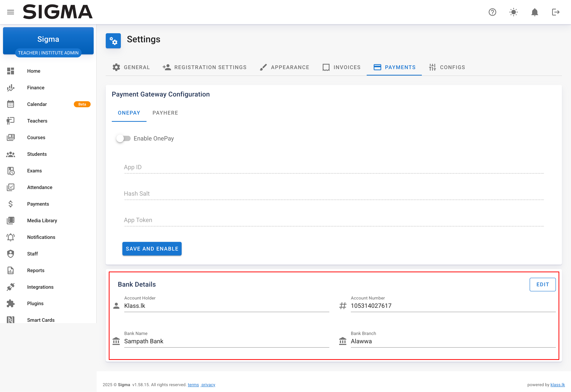The width and height of the screenshot is (571, 392).
Task: Click into the App Token field
Action: coord(334,220)
